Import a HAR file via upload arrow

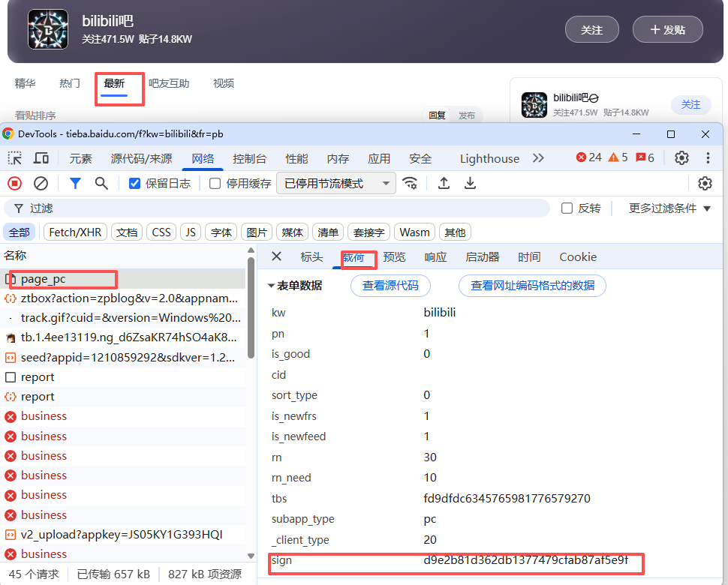[443, 183]
